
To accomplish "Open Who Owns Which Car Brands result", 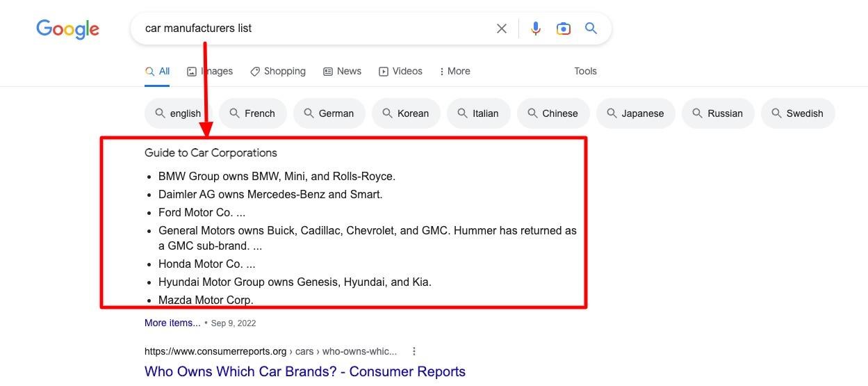I will [x=305, y=371].
